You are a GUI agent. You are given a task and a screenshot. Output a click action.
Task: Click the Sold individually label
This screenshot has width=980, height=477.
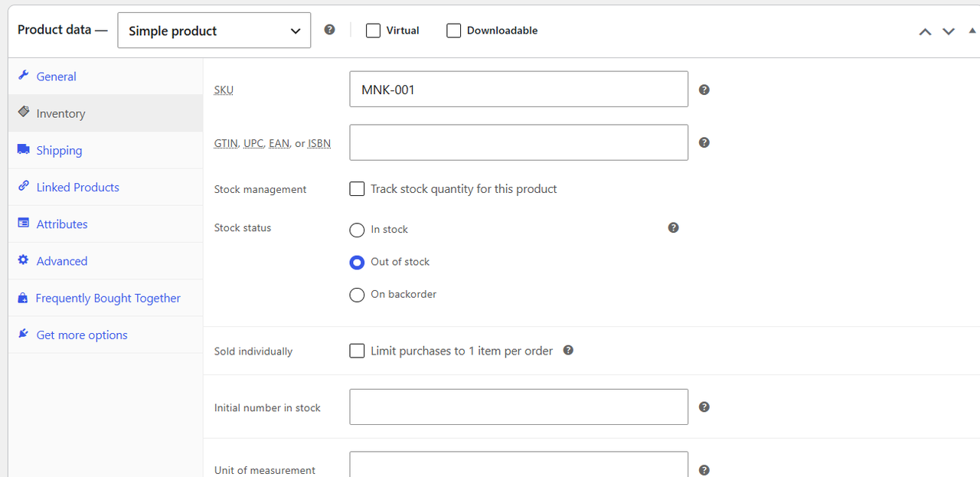(x=253, y=351)
